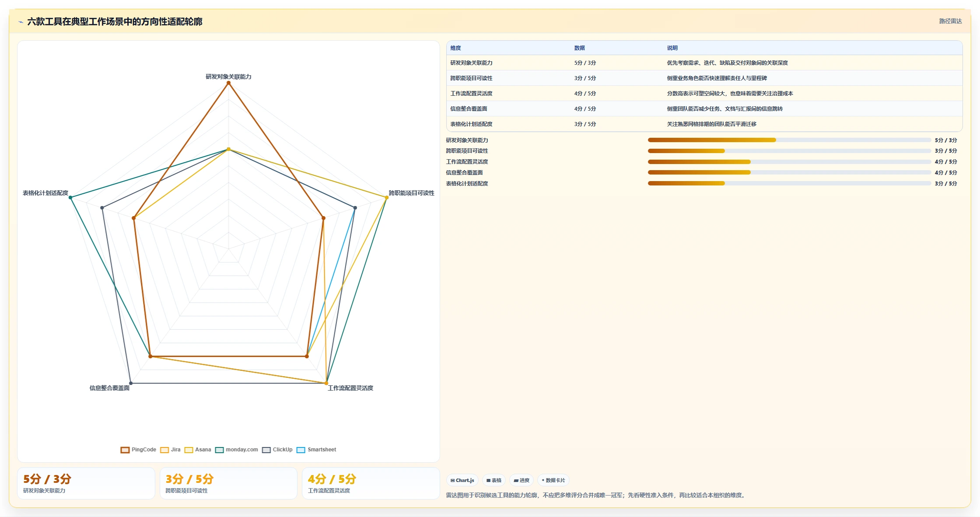980x517 pixels.
Task: Click the 表格 tag
Action: click(x=494, y=480)
